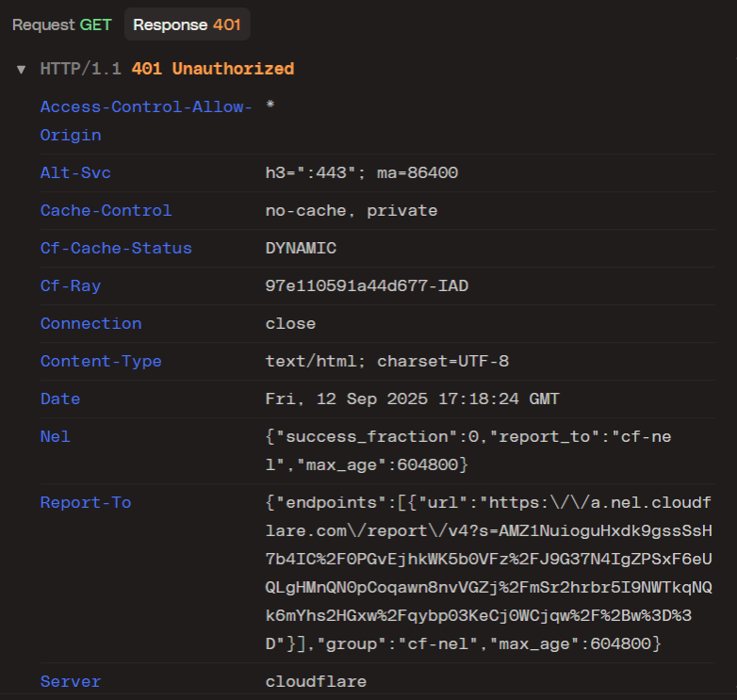The width and height of the screenshot is (737, 700).
Task: Select the Cf-Ray header name
Action: tap(71, 286)
